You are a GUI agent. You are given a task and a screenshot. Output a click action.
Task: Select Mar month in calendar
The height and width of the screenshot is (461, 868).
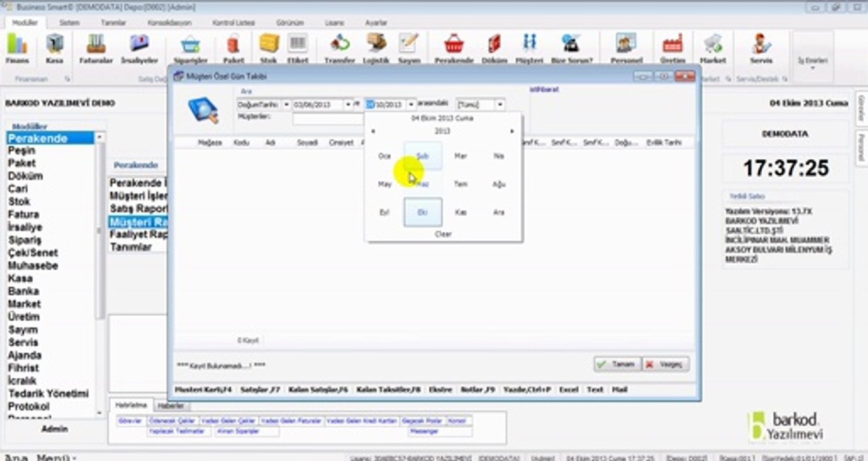[x=461, y=156]
